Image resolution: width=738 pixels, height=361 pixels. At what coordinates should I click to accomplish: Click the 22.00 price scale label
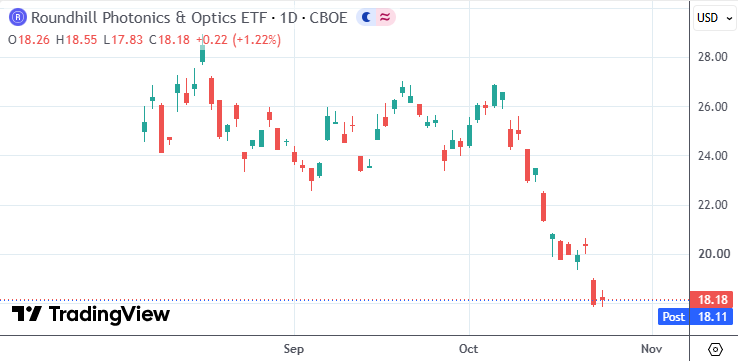(x=713, y=205)
